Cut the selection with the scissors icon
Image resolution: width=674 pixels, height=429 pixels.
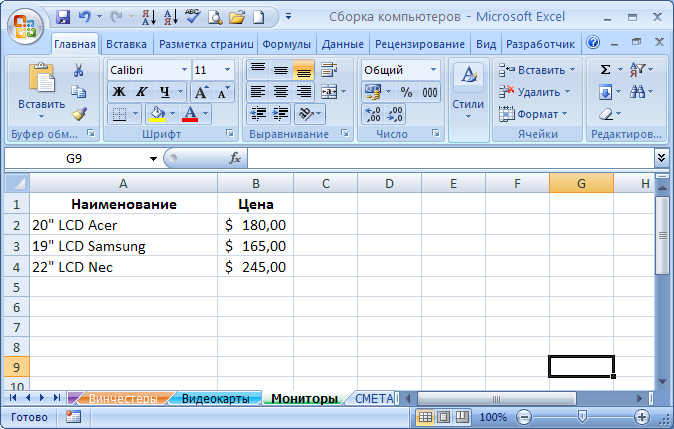pos(79,70)
